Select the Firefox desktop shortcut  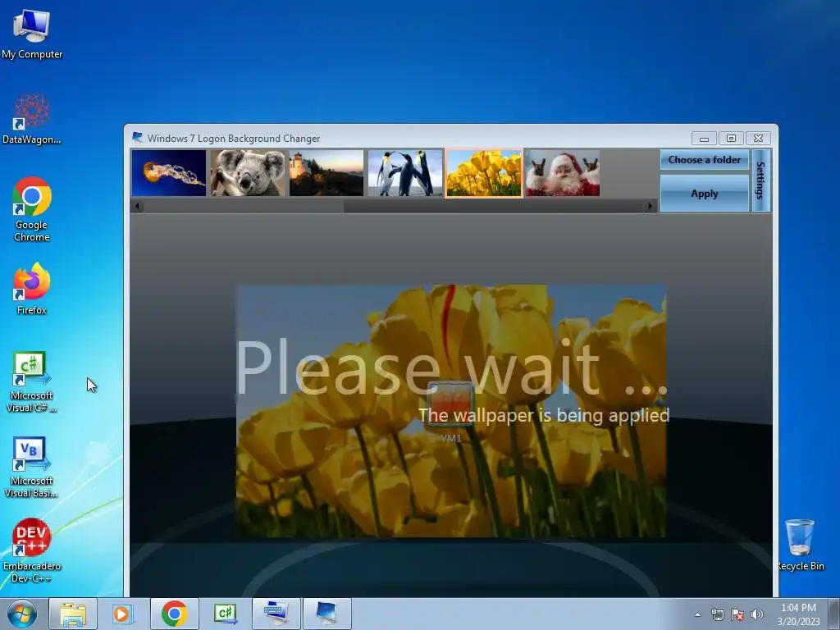32,289
